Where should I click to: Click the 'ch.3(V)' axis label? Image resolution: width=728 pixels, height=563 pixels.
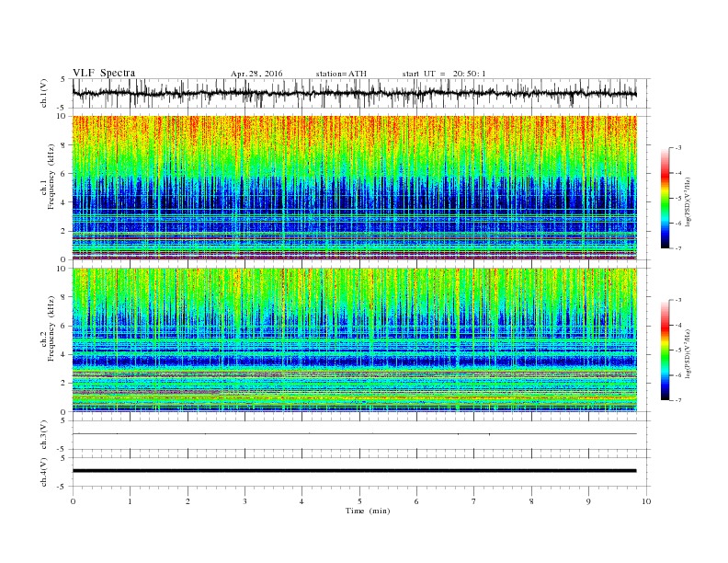tap(44, 436)
